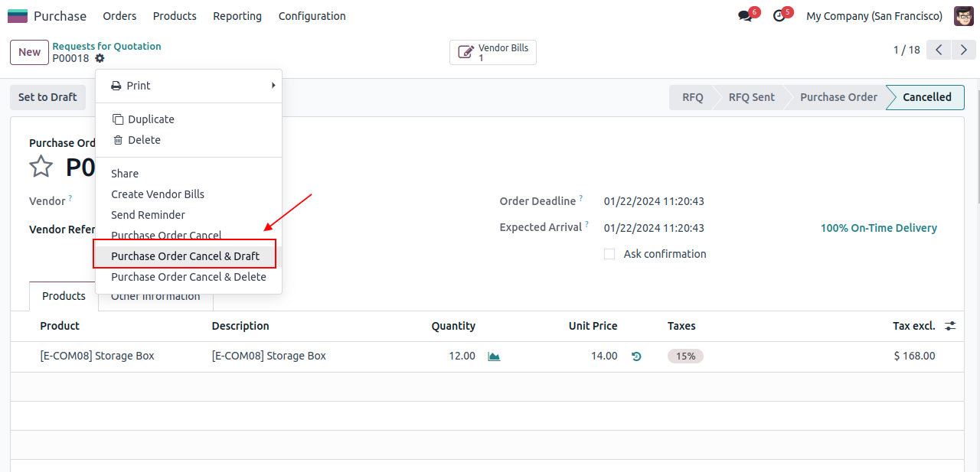This screenshot has height=472, width=980.
Task: Toggle the Ask confirmation checkbox
Action: 609,254
